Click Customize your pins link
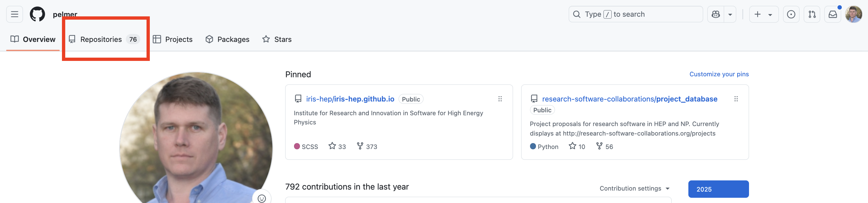Viewport: 868px width, 203px height. (719, 74)
